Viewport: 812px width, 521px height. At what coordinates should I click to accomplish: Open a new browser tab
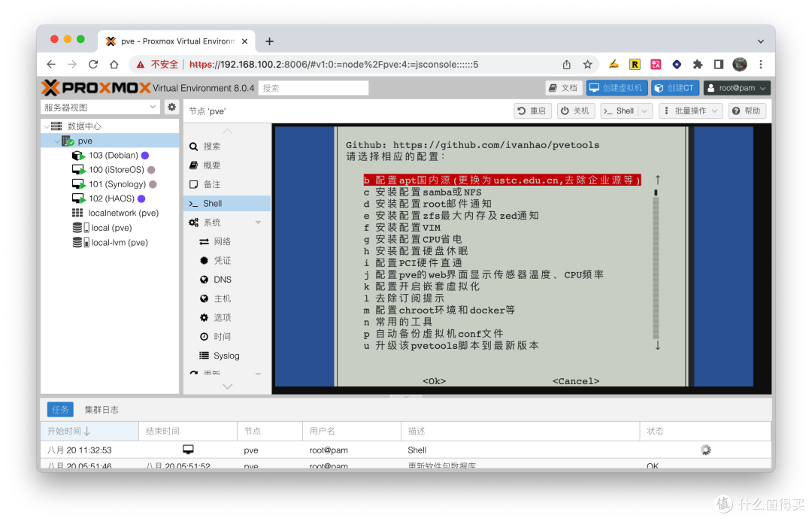click(x=269, y=41)
